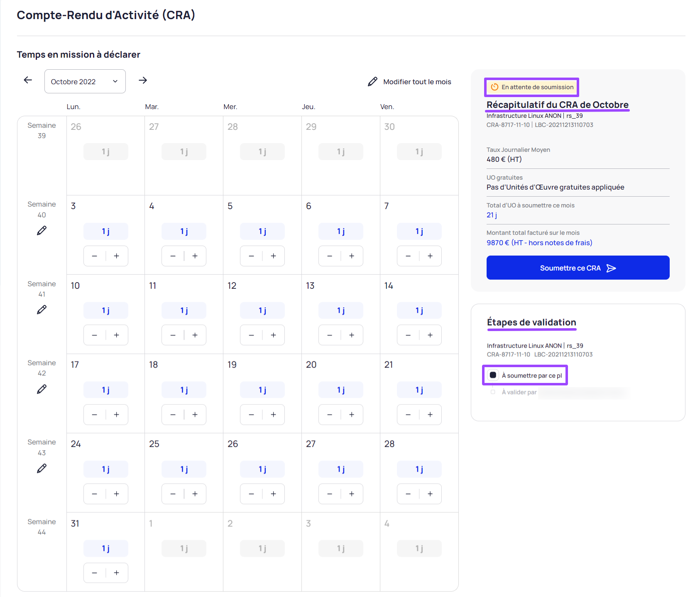Increase time on October 13 with plus
Viewport: 700px width, 597px height.
pyautogui.click(x=352, y=335)
